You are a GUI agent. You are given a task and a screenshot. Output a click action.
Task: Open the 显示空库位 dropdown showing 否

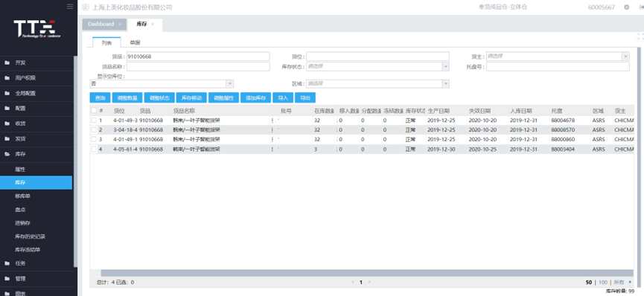pyautogui.click(x=230, y=84)
